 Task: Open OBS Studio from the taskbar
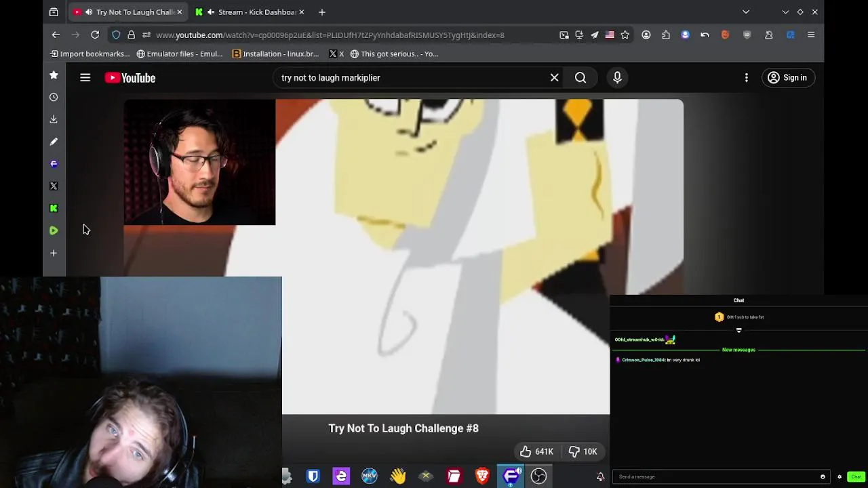(x=538, y=476)
